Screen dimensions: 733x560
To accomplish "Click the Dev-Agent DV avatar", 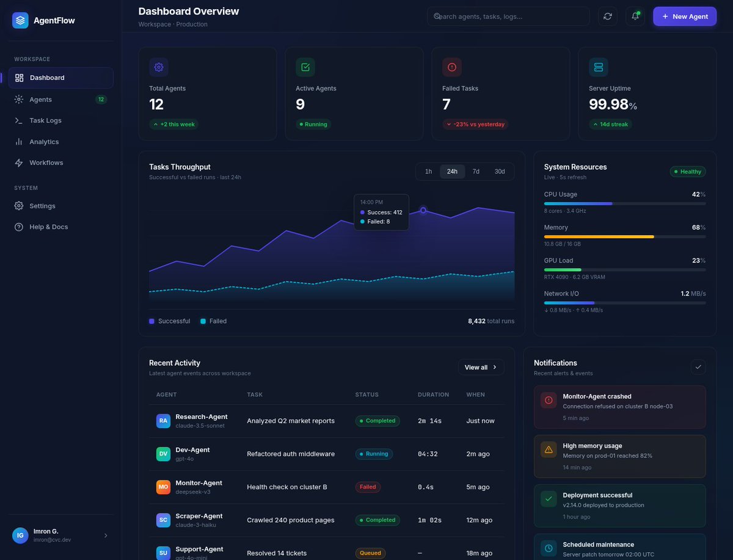I will [163, 454].
